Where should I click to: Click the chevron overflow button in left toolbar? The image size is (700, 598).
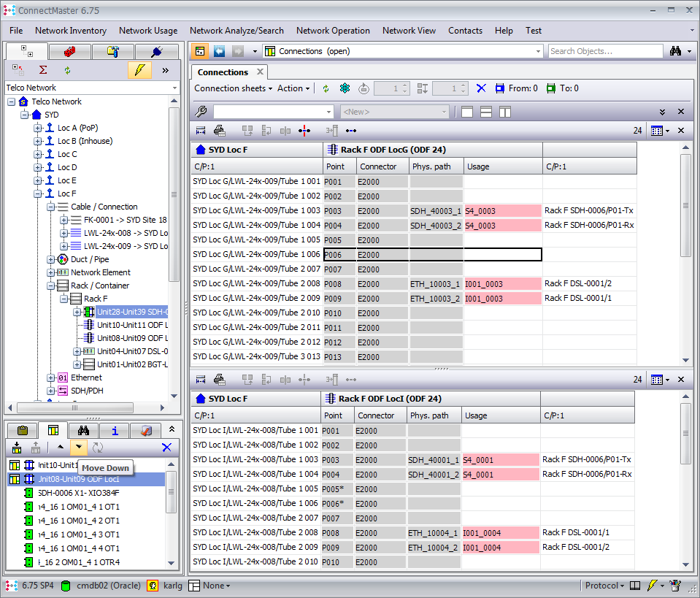166,70
